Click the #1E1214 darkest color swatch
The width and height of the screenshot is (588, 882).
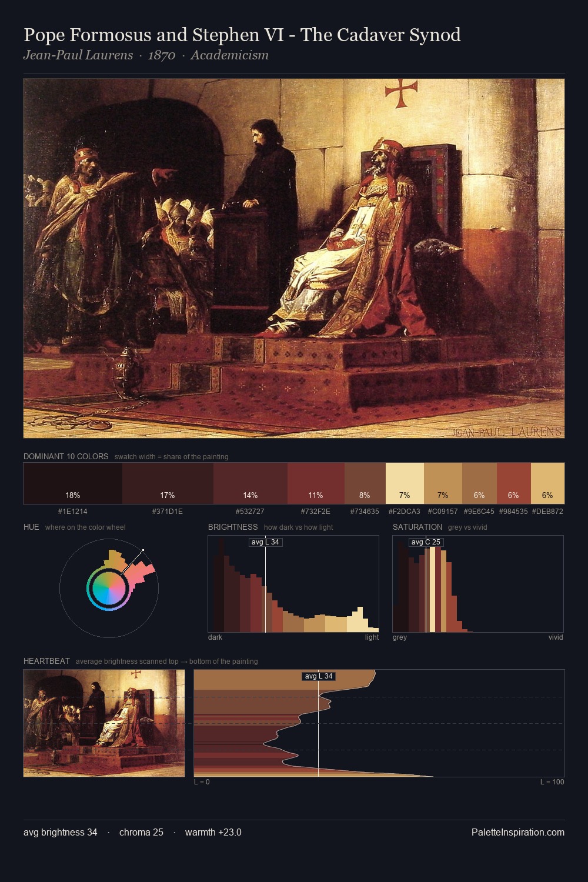click(73, 483)
